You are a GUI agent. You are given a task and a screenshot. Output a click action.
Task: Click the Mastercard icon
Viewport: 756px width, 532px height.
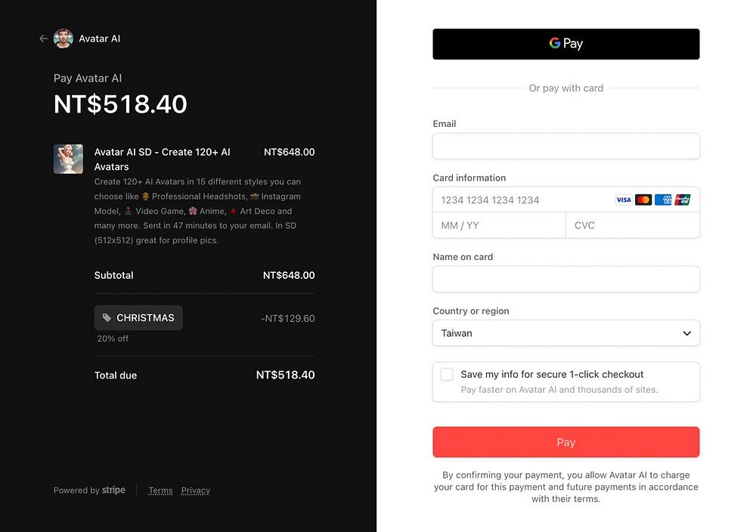tap(643, 200)
